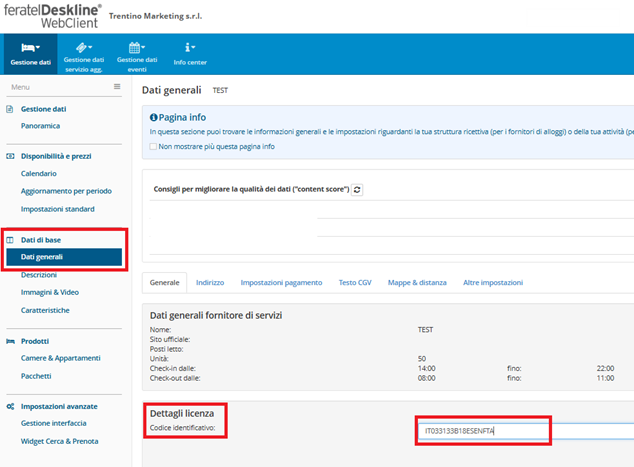Expand Gestione dati eventi dropdown arrow

pos(143,47)
